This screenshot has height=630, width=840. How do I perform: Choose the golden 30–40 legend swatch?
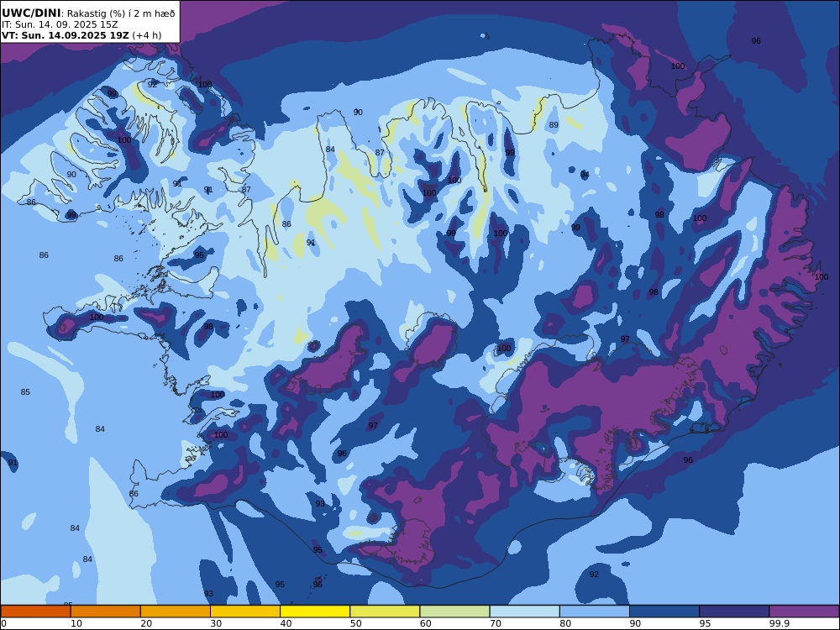[x=245, y=612]
